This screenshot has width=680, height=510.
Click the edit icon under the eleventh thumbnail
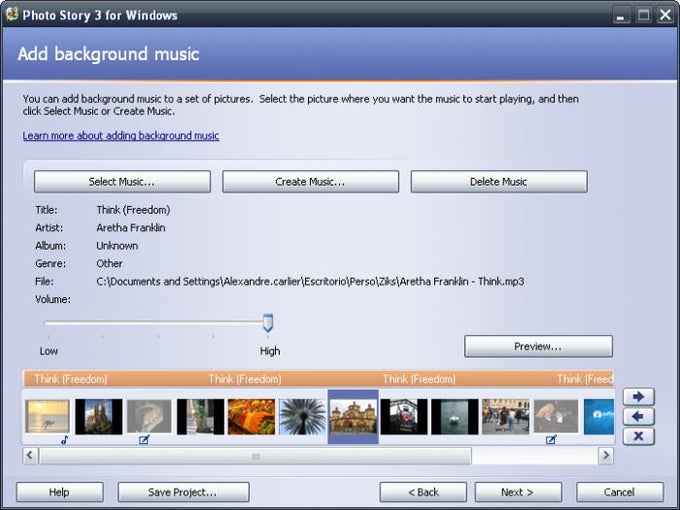coord(551,440)
